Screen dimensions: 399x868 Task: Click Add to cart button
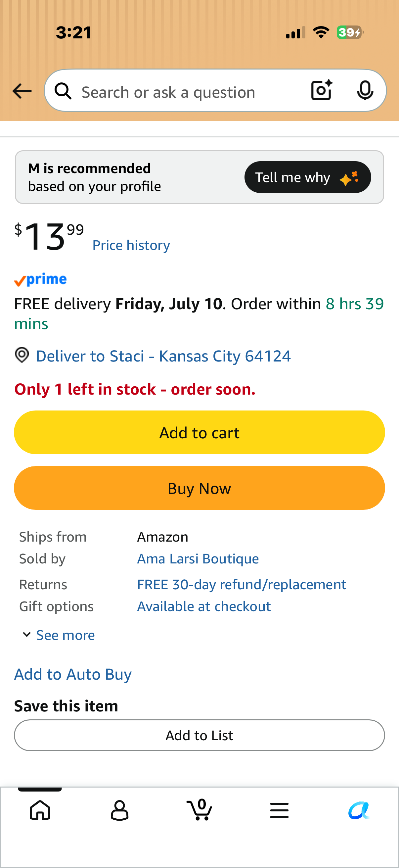pyautogui.click(x=199, y=432)
